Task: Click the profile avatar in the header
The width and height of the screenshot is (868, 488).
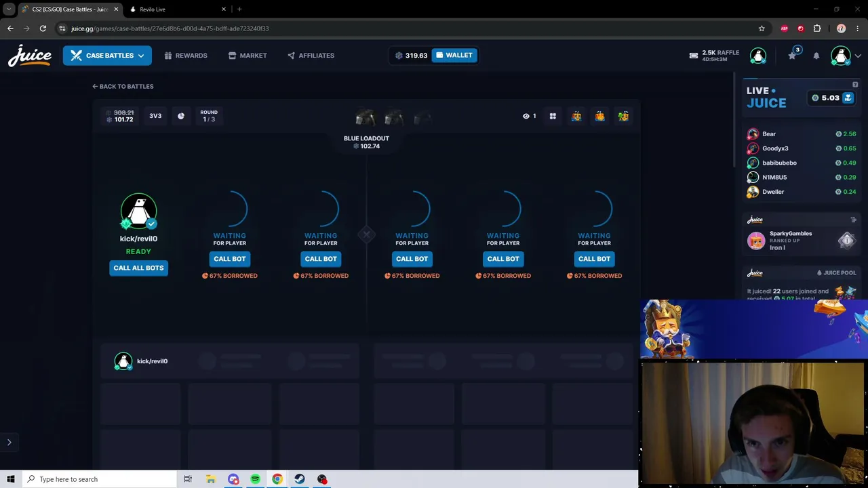Action: point(841,56)
